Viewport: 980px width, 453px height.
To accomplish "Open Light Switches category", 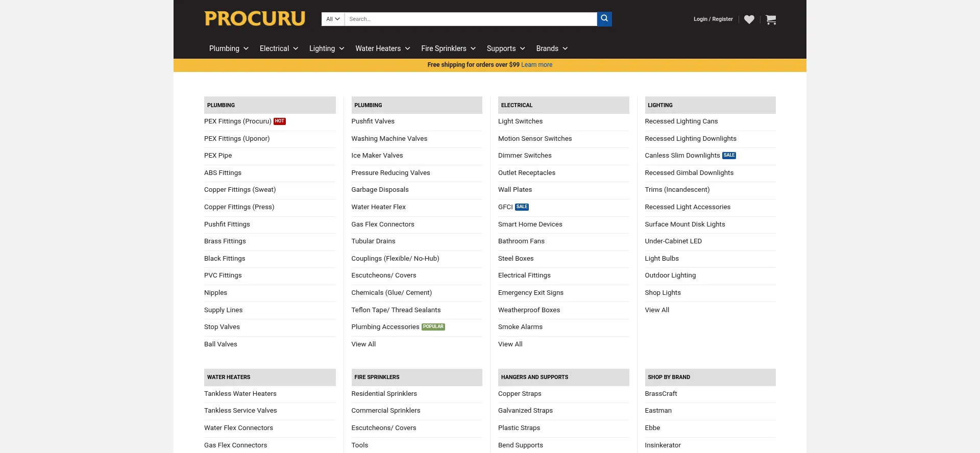I will (520, 121).
